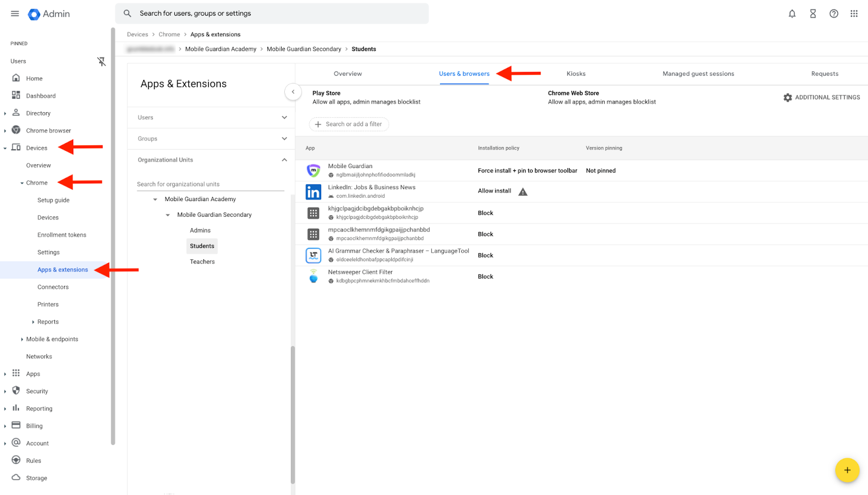Image resolution: width=868 pixels, height=495 pixels.
Task: Click Search for organizational units field
Action: [210, 184]
